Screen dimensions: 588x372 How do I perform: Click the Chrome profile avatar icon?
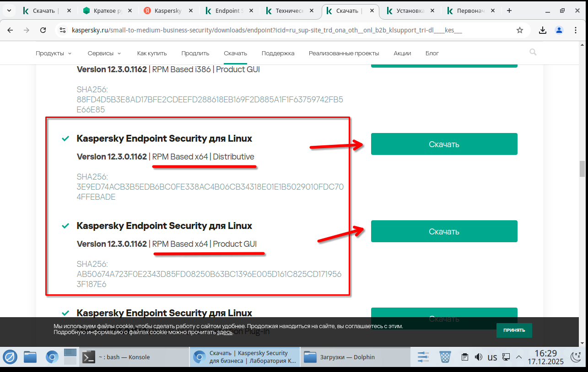pos(559,30)
